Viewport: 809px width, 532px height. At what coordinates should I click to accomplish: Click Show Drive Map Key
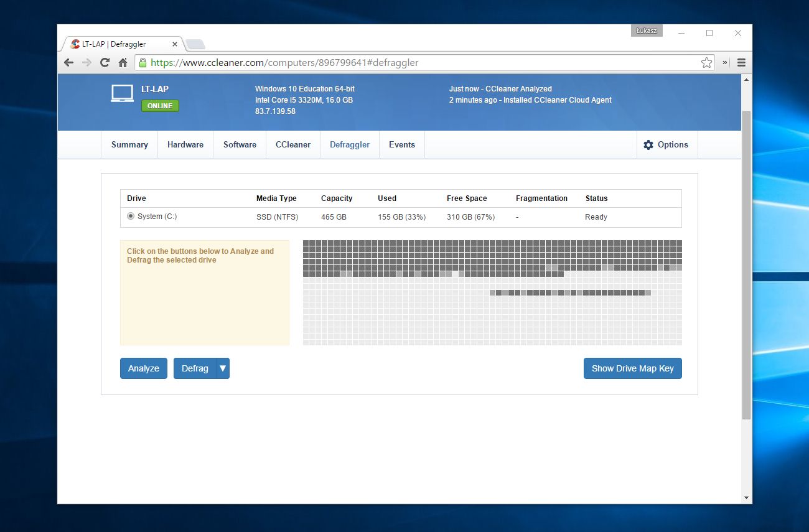click(x=633, y=368)
